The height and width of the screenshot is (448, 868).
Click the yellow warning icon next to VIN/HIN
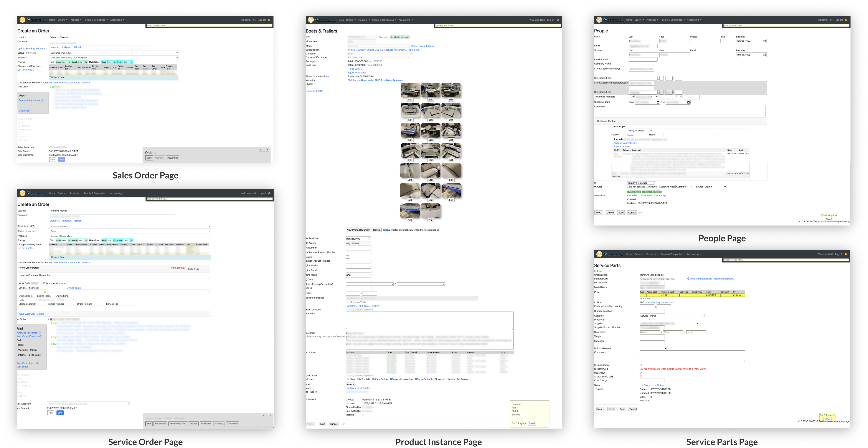(45, 292)
